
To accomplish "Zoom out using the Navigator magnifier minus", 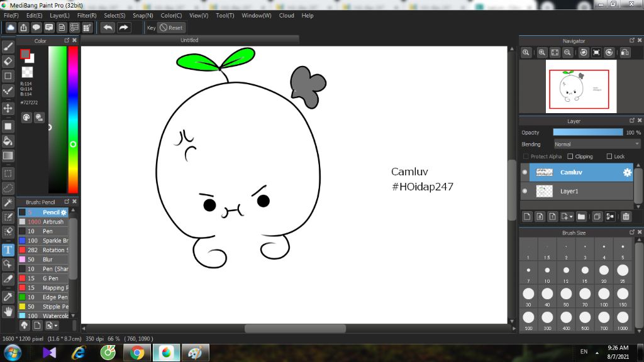I will (x=568, y=53).
